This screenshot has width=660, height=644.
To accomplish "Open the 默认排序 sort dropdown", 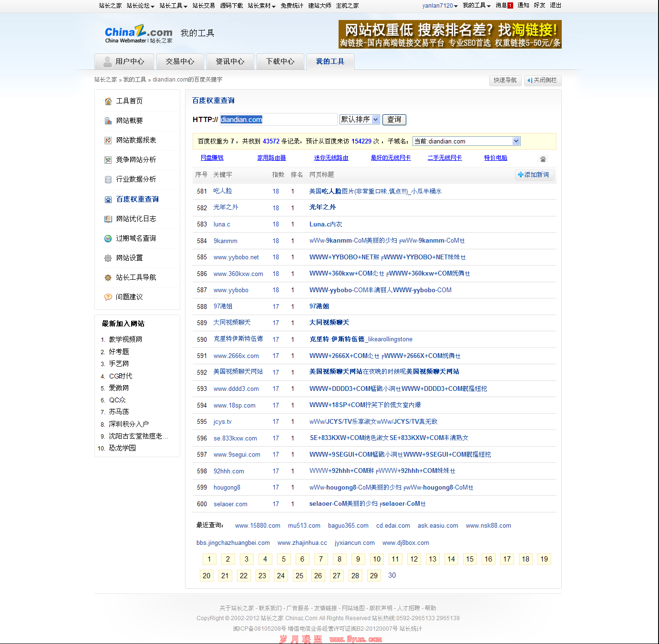I will click(360, 119).
